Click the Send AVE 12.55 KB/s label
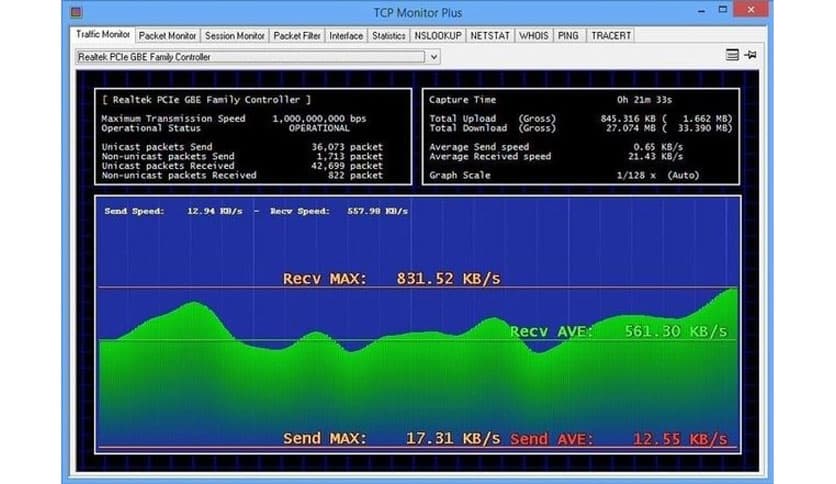 point(618,439)
